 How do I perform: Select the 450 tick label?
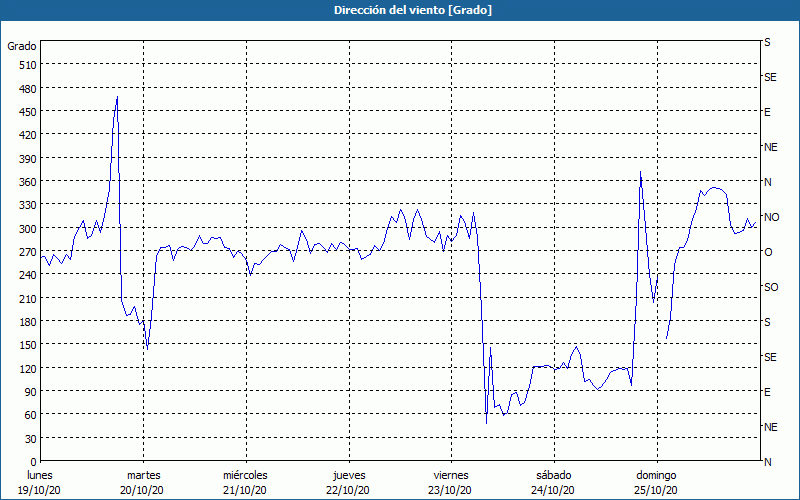pyautogui.click(x=29, y=112)
